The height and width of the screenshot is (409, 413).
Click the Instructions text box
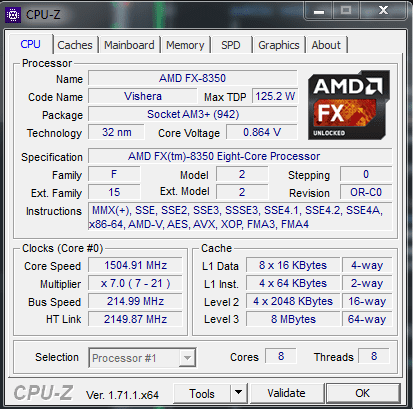pyautogui.click(x=240, y=217)
